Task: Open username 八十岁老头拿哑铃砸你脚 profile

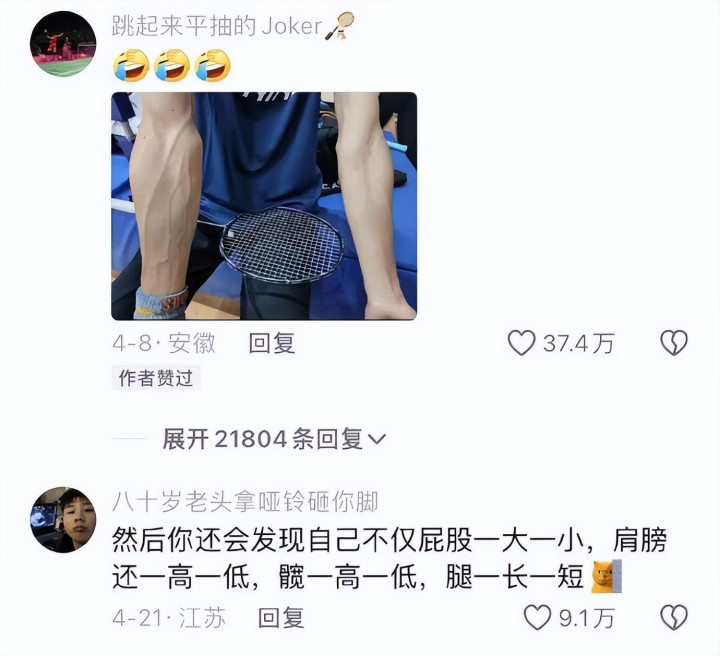Action: [245, 501]
